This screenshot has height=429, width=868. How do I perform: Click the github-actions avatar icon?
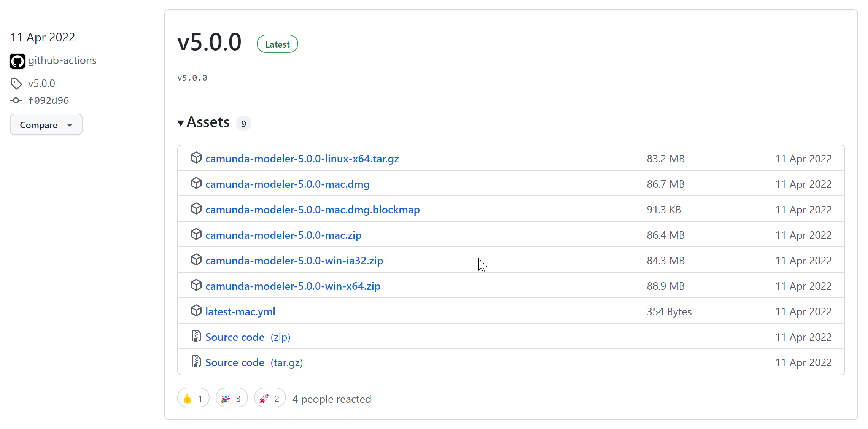coord(17,61)
